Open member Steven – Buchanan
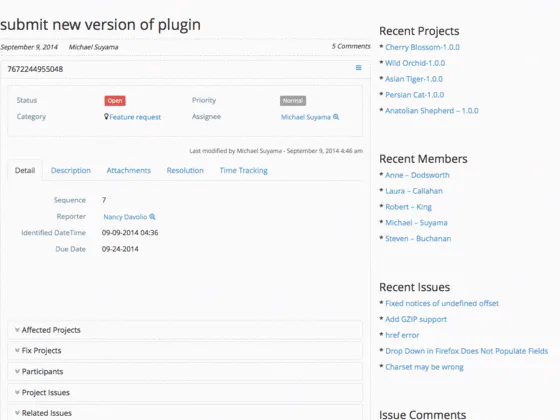 pos(418,239)
